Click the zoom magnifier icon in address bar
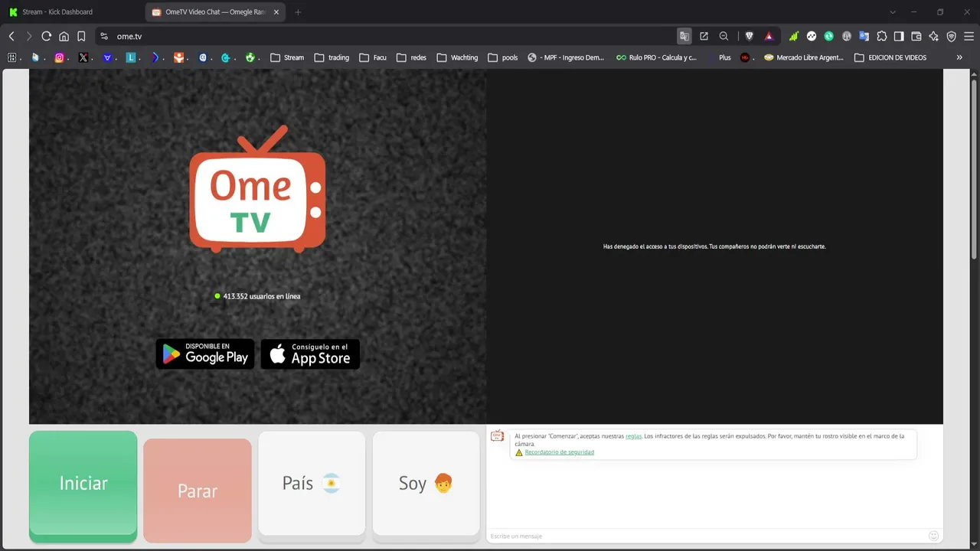 coord(724,36)
